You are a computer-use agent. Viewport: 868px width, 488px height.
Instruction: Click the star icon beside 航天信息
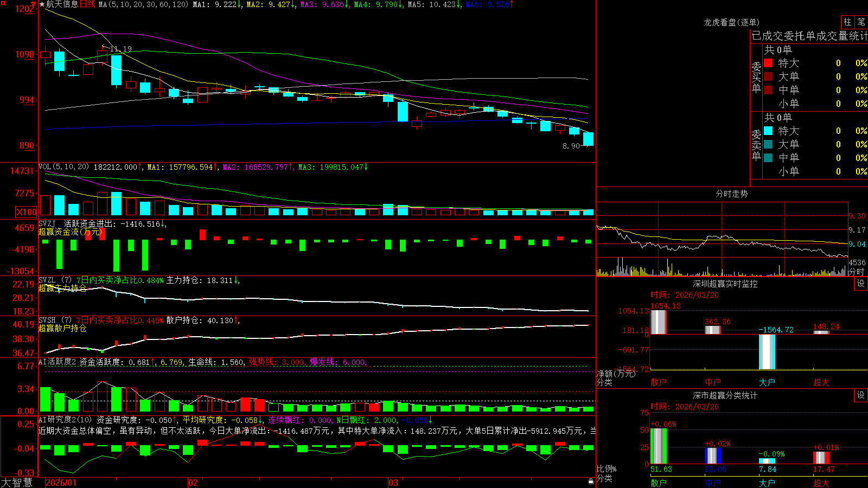point(42,4)
